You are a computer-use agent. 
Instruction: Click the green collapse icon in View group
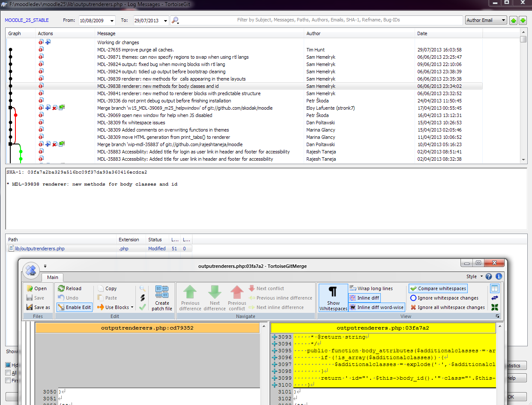tap(495, 307)
